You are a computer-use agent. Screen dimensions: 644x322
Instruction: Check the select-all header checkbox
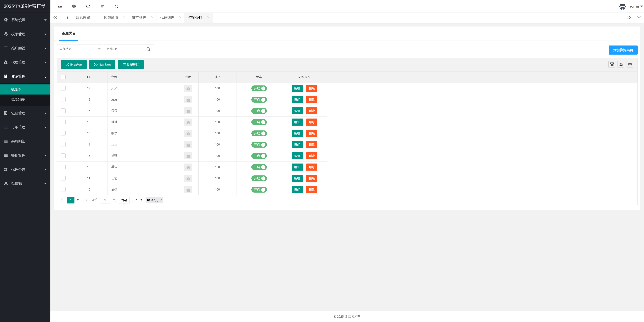tap(63, 77)
